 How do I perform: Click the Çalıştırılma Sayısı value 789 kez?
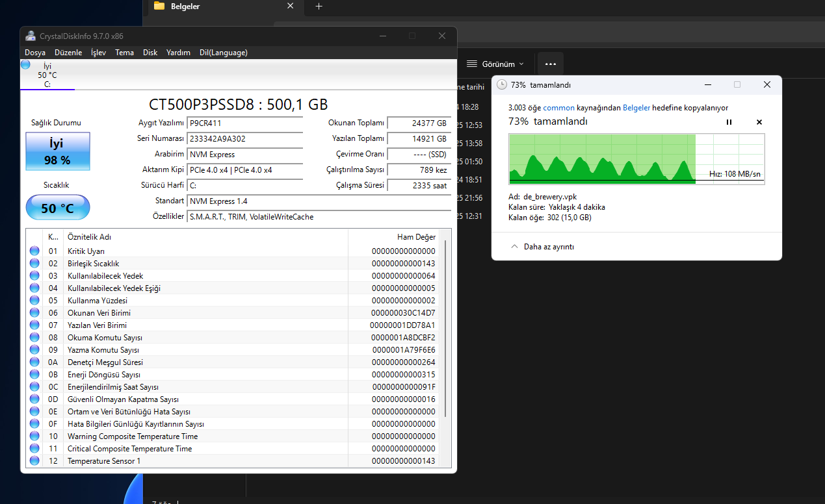click(419, 170)
